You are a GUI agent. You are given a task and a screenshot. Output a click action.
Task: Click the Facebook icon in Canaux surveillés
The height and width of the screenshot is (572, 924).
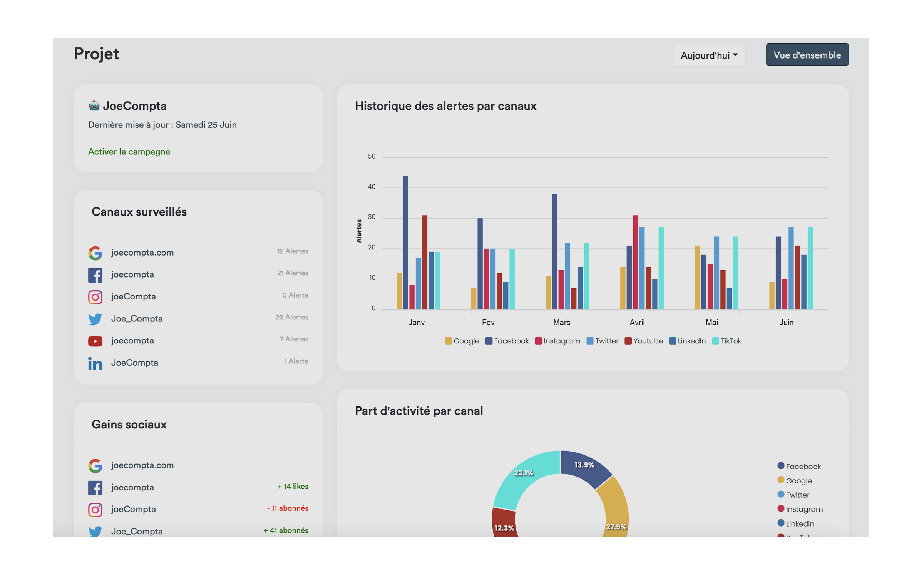click(x=95, y=275)
